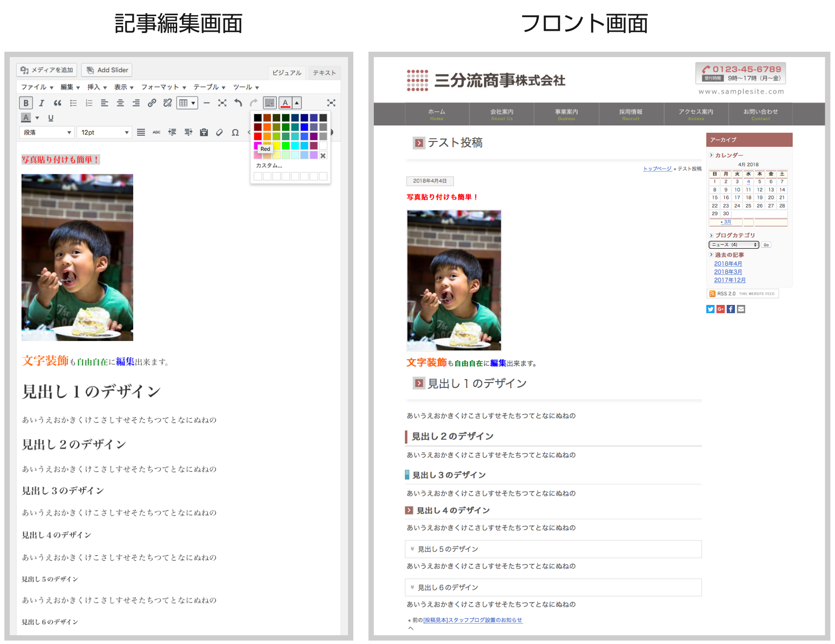Click the メディアを追加 button

(x=47, y=70)
